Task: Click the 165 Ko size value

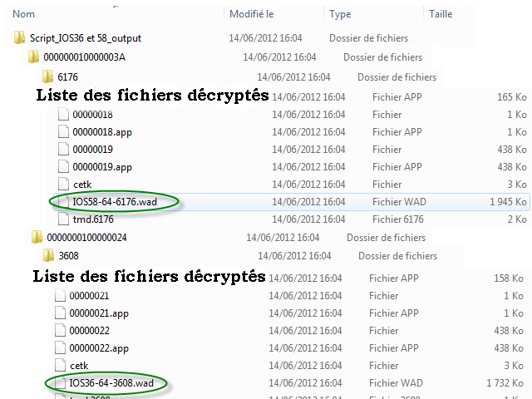Action: pos(512,97)
